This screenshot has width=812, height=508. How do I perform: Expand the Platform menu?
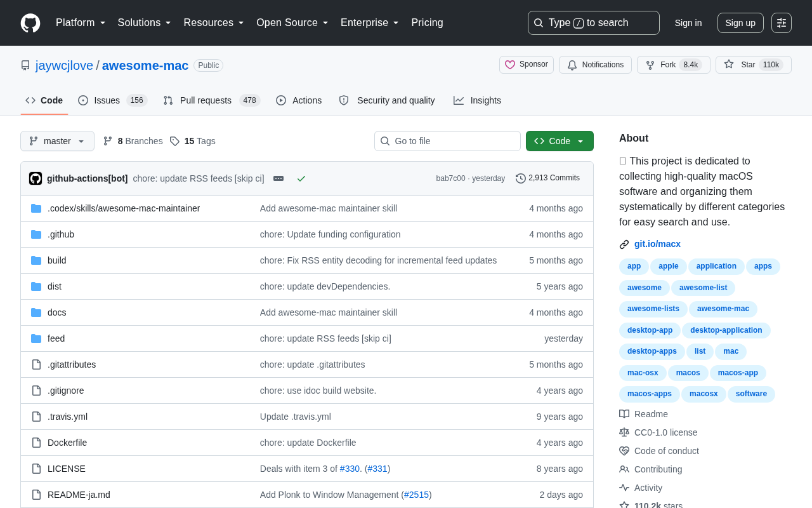point(81,23)
